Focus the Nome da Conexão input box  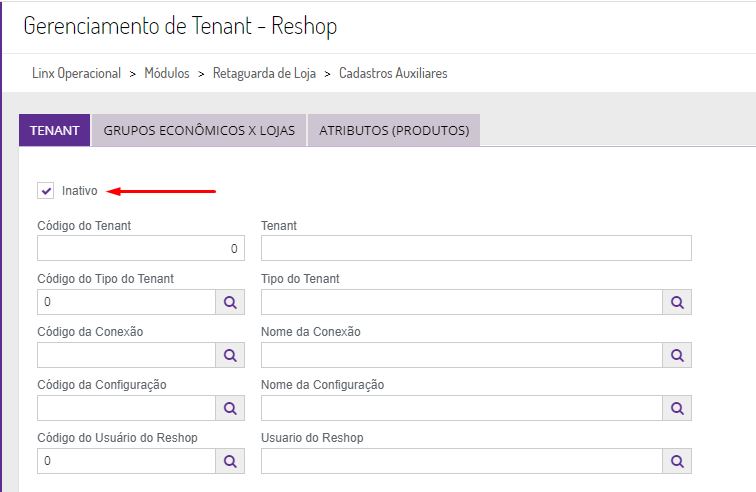click(x=461, y=355)
